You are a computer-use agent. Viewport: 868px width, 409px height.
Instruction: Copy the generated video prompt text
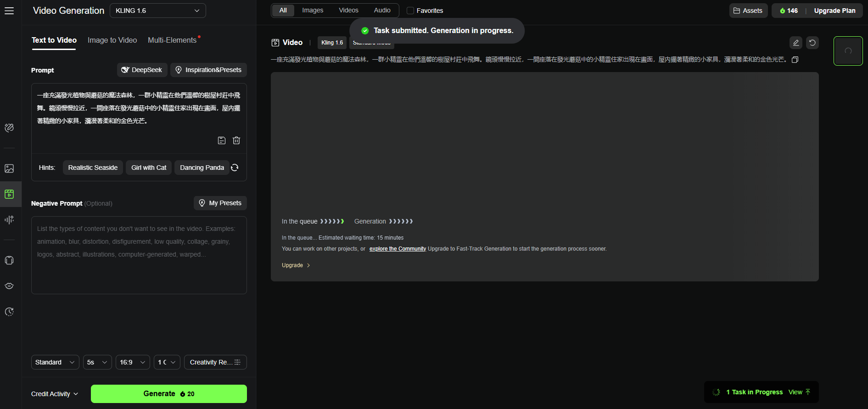(x=795, y=60)
